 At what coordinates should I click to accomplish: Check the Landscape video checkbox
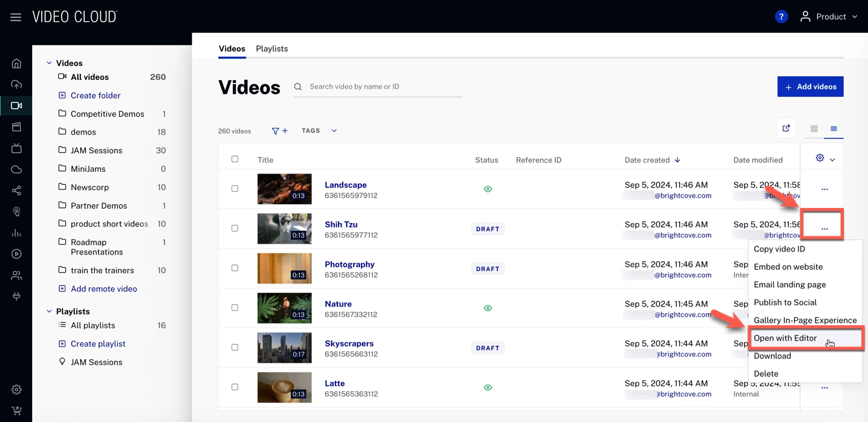235,189
